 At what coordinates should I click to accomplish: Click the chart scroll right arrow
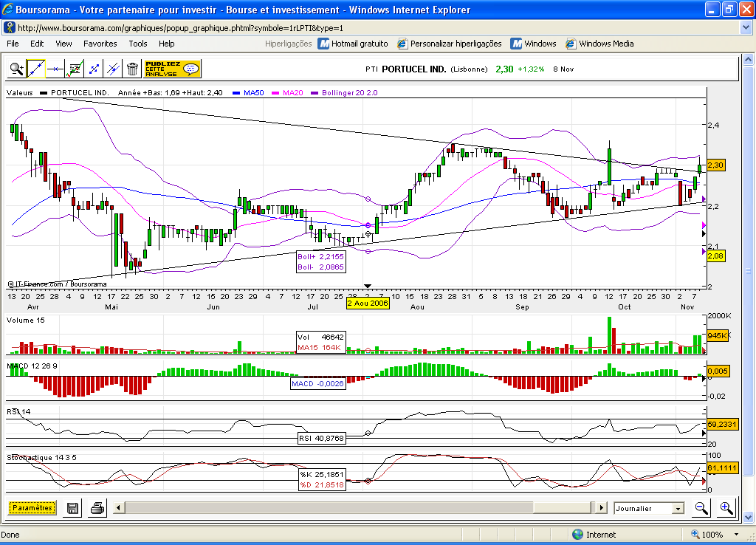pos(601,507)
